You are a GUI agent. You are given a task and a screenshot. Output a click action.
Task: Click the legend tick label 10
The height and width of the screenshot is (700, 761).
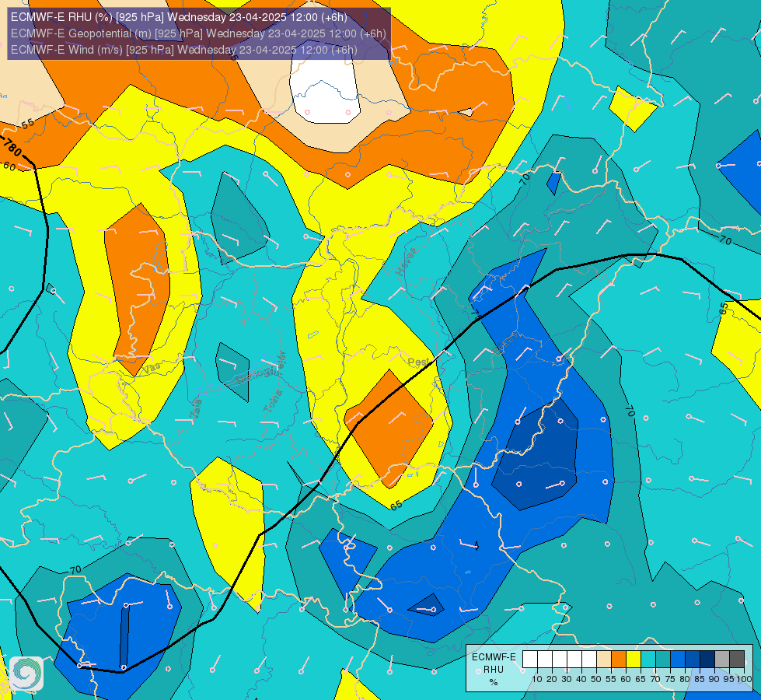(537, 680)
